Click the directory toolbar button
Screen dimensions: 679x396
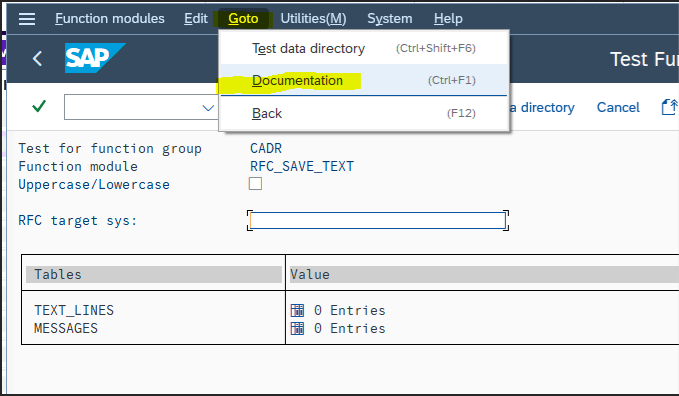(x=542, y=107)
